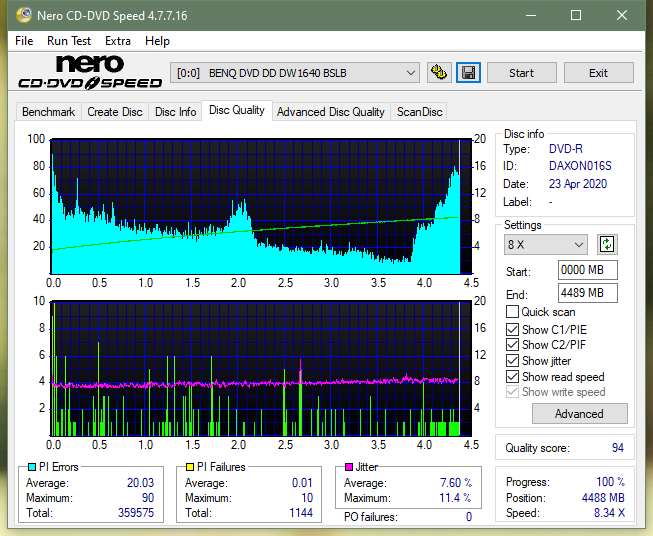Viewport: 653px width, 536px height.
Task: Minimize the Nero CD-DVD Speed window
Action: 531,15
